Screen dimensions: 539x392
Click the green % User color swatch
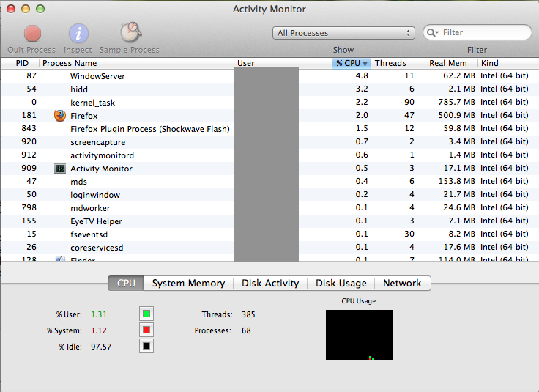[146, 314]
